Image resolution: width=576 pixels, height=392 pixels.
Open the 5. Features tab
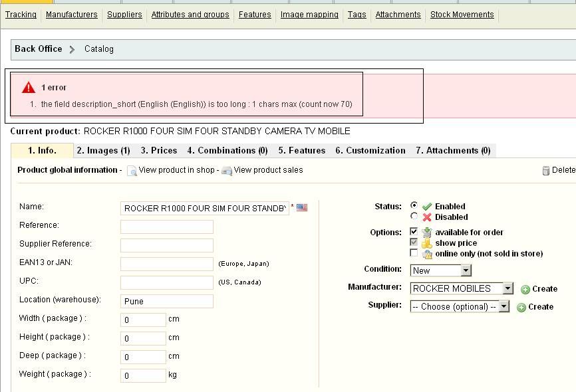click(x=301, y=151)
